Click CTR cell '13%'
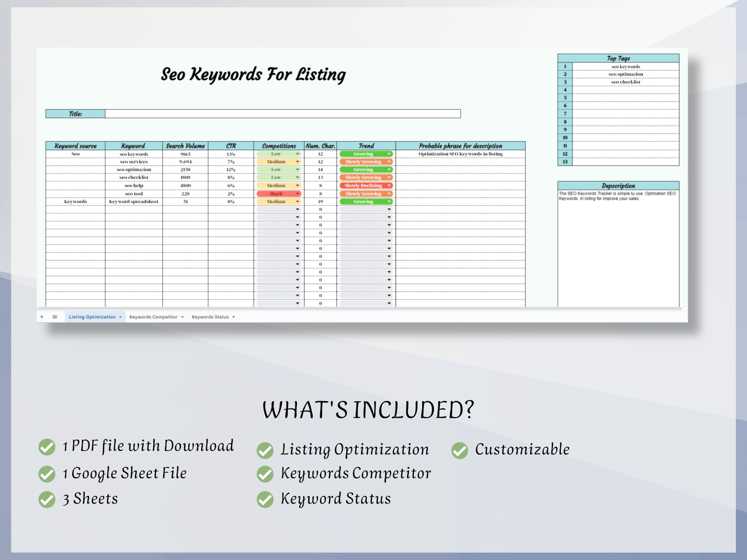 pos(231,154)
